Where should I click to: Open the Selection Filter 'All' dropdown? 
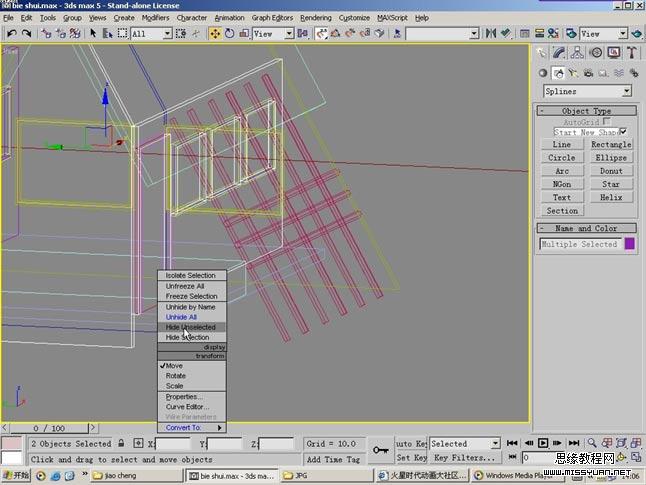(x=167, y=33)
